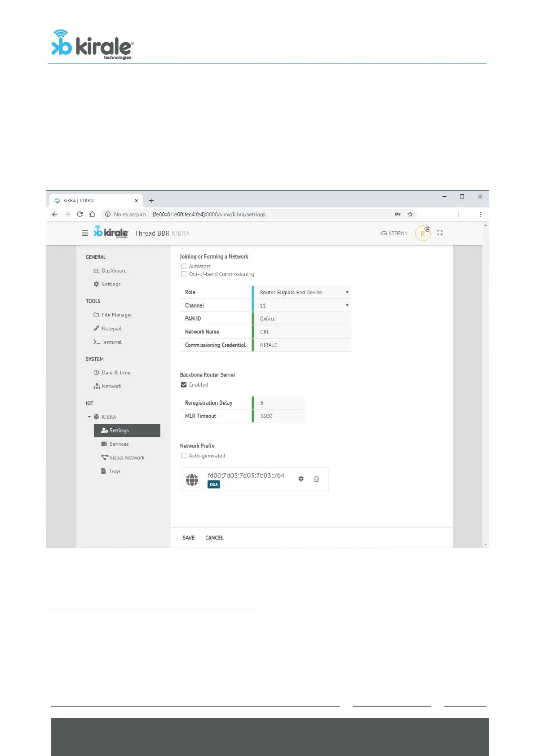
Task: Click the globe icon beside the prefix
Action: tap(192, 480)
